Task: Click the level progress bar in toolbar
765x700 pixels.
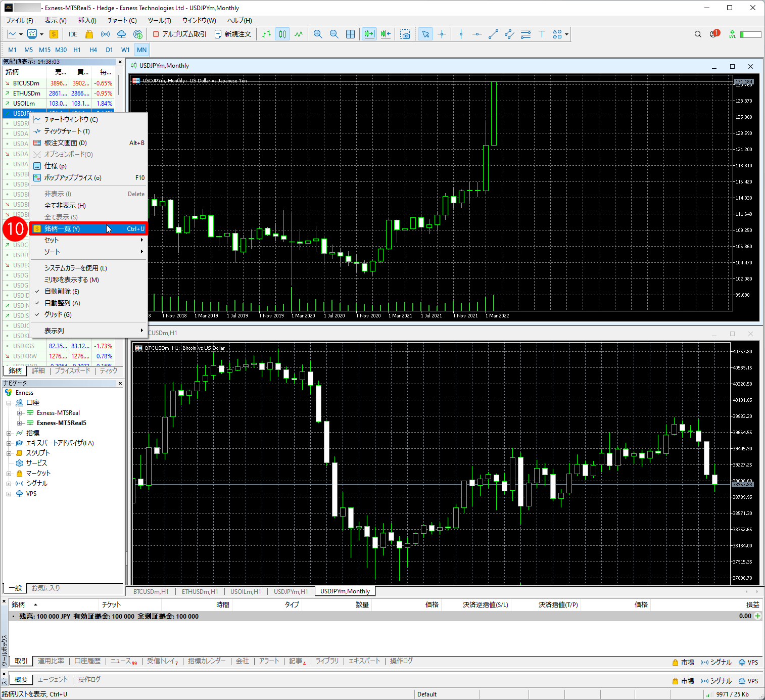Action: [751, 34]
